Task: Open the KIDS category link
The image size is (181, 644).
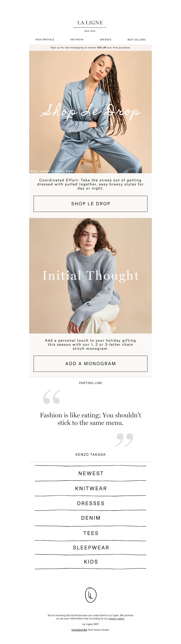Action: [x=91, y=562]
